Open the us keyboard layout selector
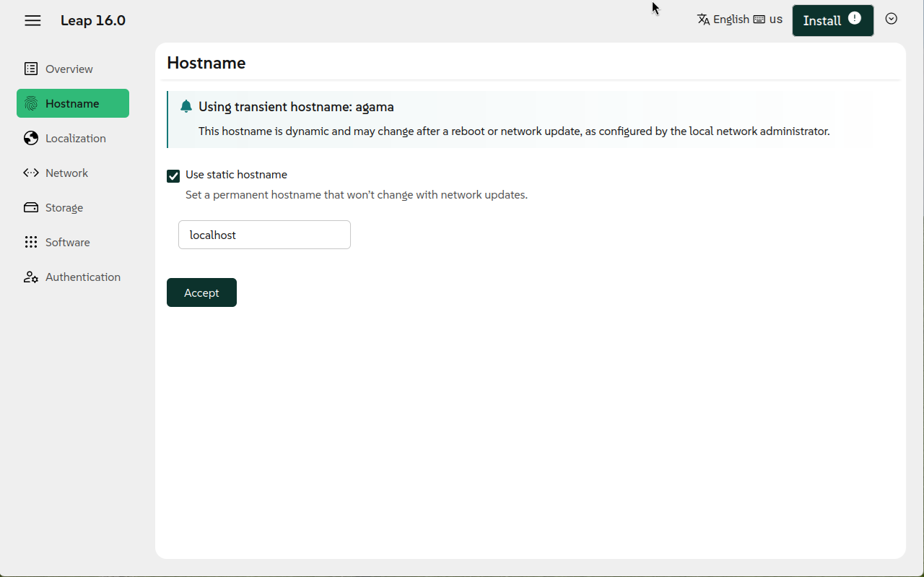Image resolution: width=924 pixels, height=577 pixels. pyautogui.click(x=769, y=19)
